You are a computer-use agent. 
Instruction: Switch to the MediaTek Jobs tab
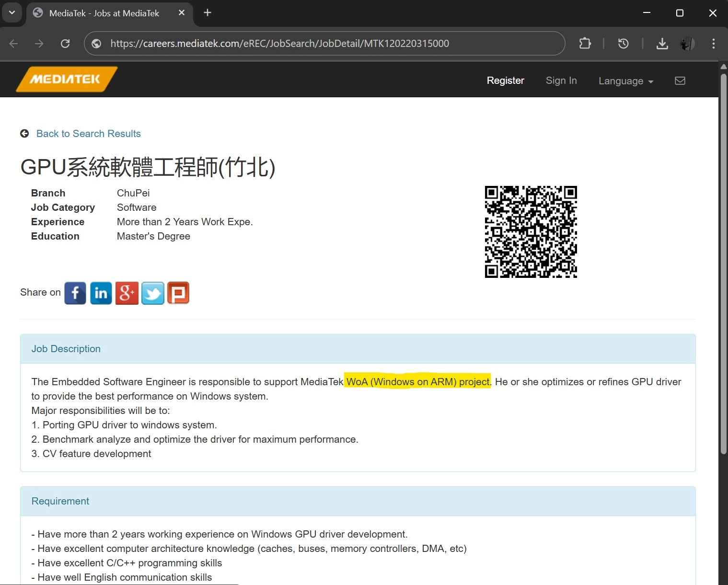click(x=103, y=13)
